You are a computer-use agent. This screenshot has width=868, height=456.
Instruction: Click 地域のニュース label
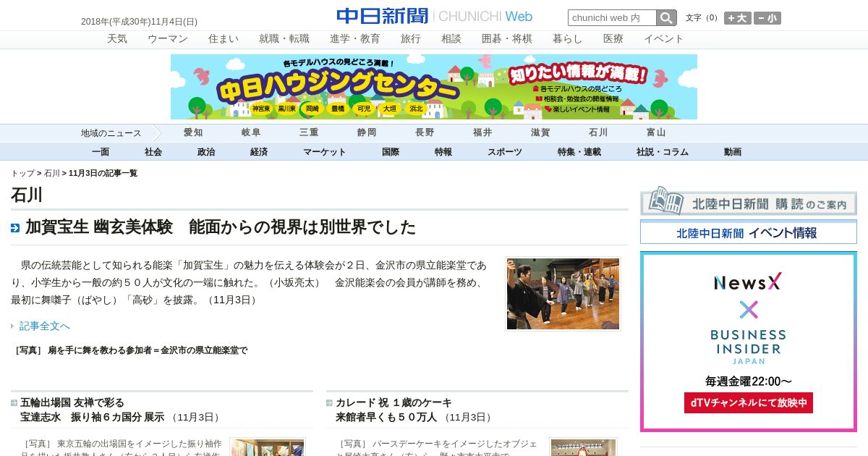pyautogui.click(x=111, y=133)
